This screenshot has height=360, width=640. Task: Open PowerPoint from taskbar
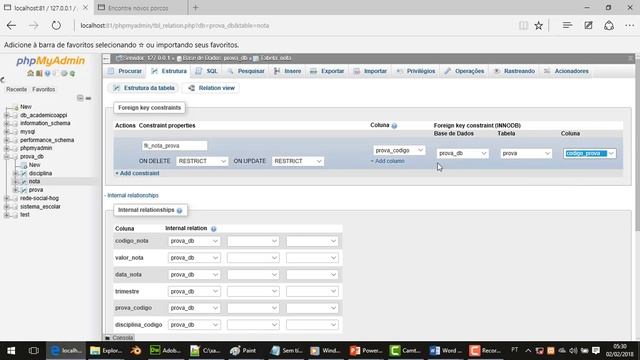click(365, 351)
